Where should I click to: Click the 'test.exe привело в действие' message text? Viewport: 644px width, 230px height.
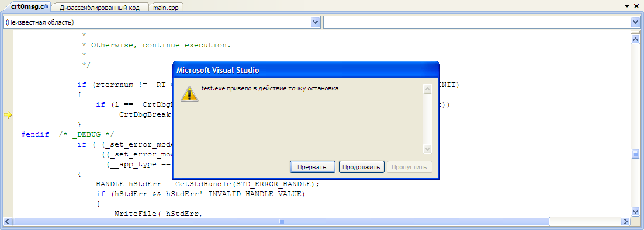pos(270,88)
